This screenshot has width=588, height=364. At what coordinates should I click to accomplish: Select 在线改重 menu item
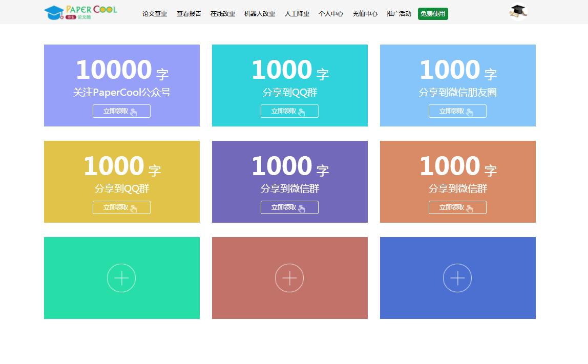(x=223, y=14)
